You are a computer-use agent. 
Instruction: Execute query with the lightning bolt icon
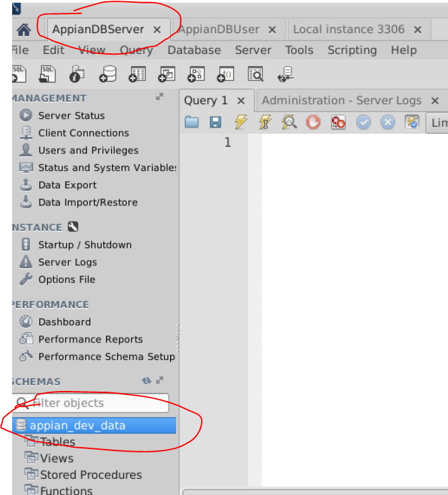(x=240, y=122)
